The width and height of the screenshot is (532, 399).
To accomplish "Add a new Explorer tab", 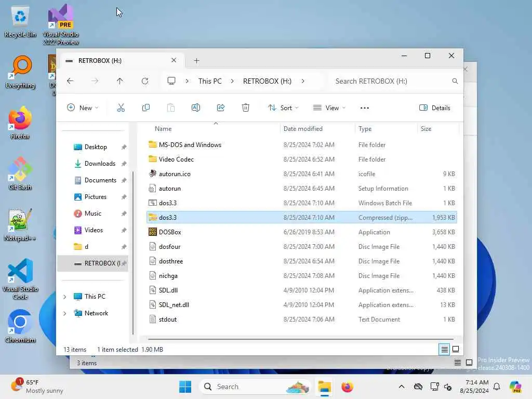I will 196,61.
